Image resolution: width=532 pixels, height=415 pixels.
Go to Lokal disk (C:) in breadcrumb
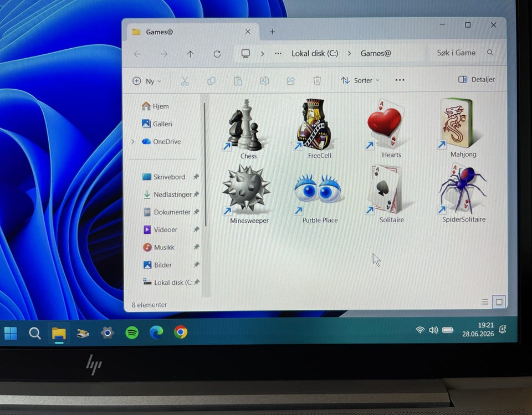[315, 54]
